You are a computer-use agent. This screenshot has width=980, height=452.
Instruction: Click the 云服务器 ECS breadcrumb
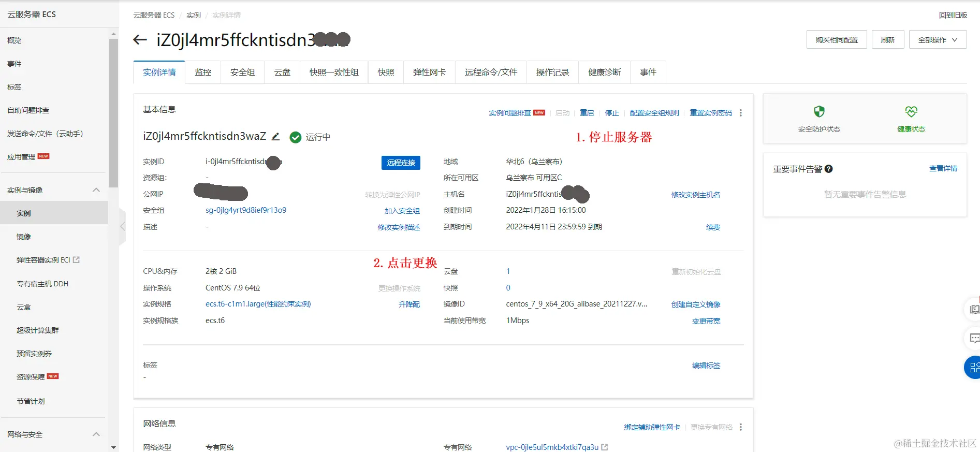tap(154, 15)
